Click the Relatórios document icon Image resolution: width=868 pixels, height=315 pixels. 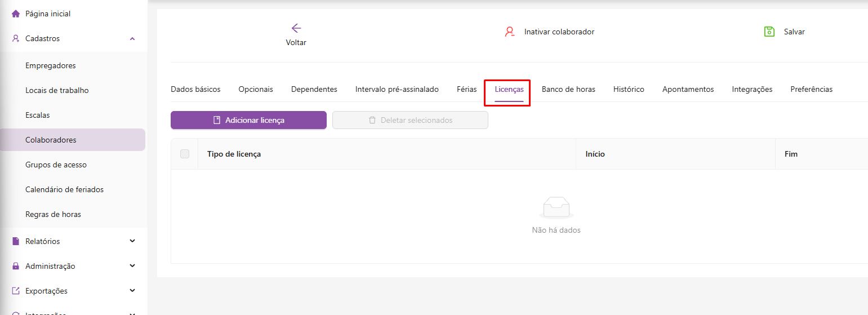pyautogui.click(x=16, y=241)
